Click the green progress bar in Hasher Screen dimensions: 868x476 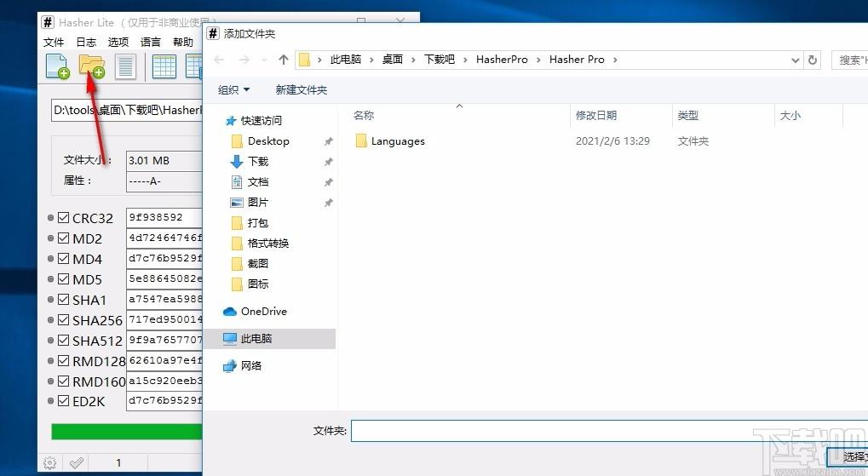pyautogui.click(x=127, y=432)
